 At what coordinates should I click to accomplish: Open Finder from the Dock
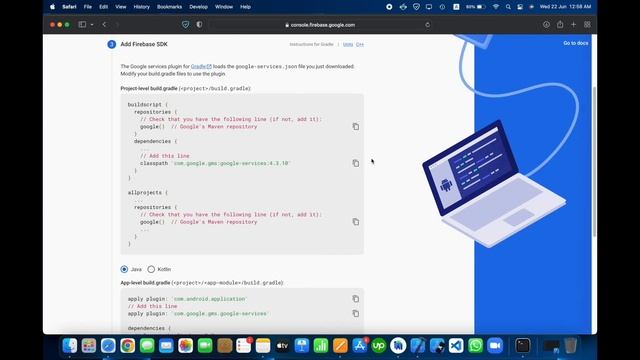[69, 346]
